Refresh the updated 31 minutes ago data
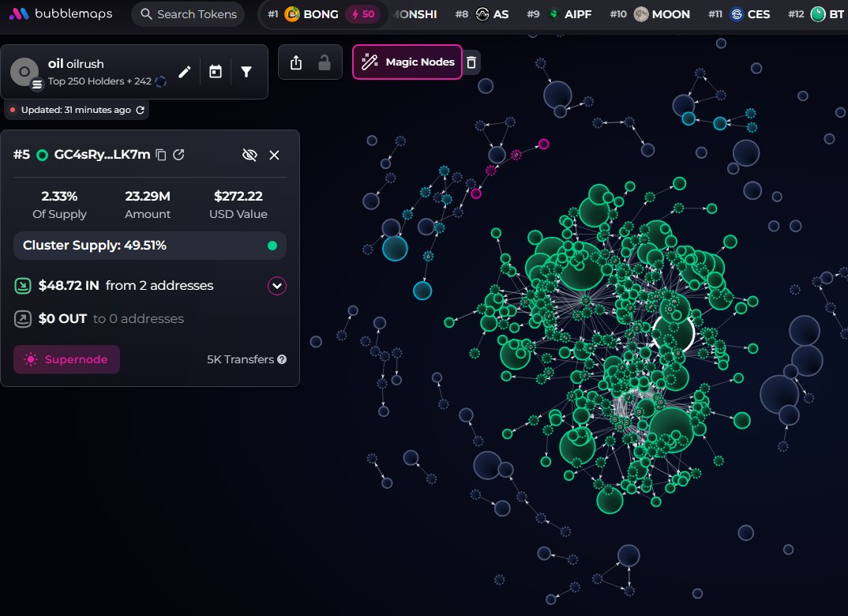The width and height of the screenshot is (848, 616). tap(141, 110)
